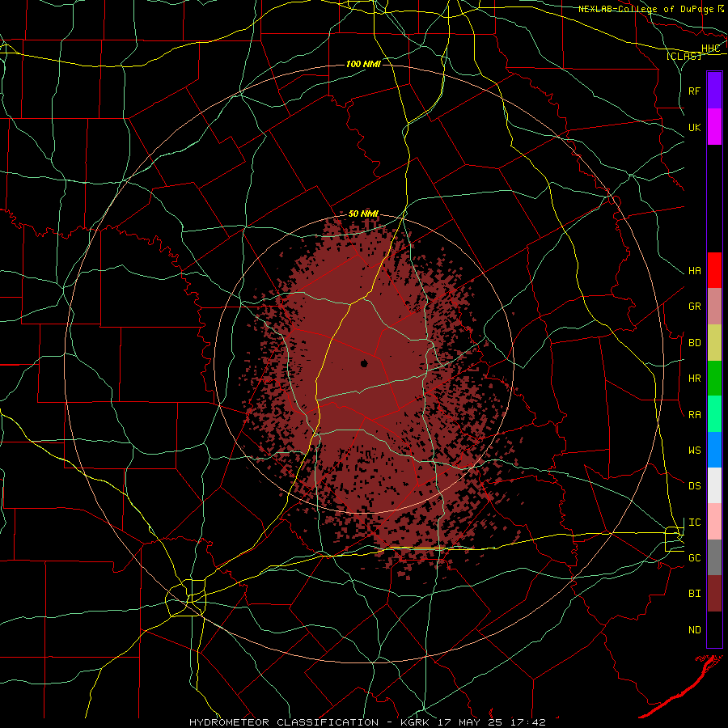Pick the light green RA legend swatch
The height and width of the screenshot is (728, 728).
pos(714,414)
